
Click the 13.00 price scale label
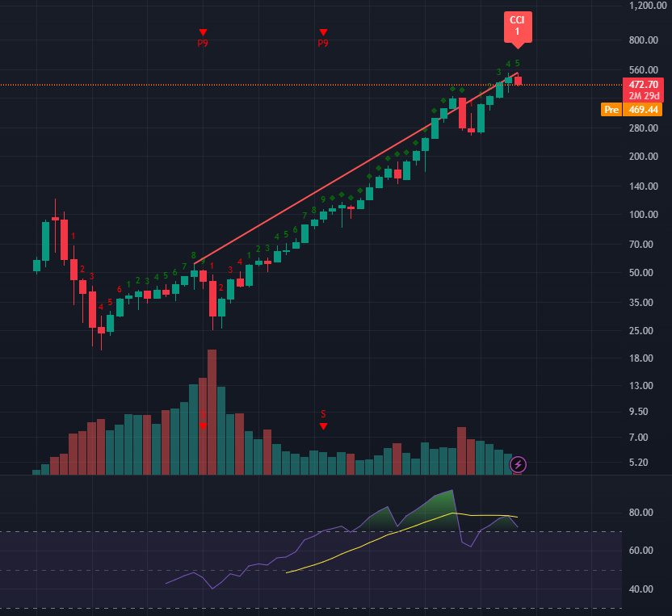click(x=641, y=386)
